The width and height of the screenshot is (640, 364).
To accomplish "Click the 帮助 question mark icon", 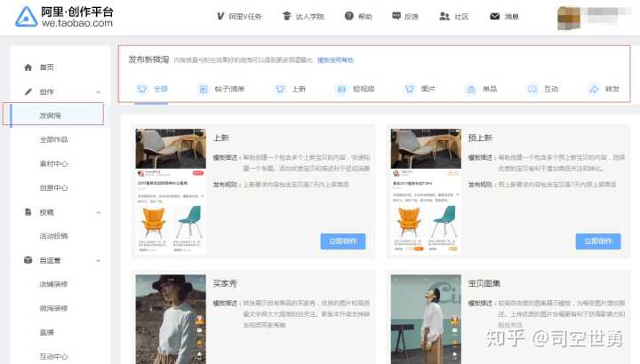I will (348, 17).
